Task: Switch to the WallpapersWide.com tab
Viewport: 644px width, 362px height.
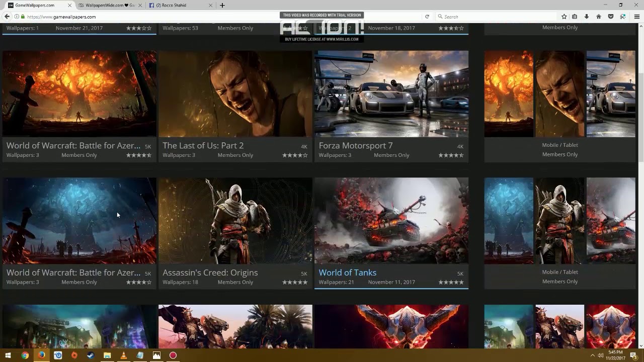Action: pos(107,5)
